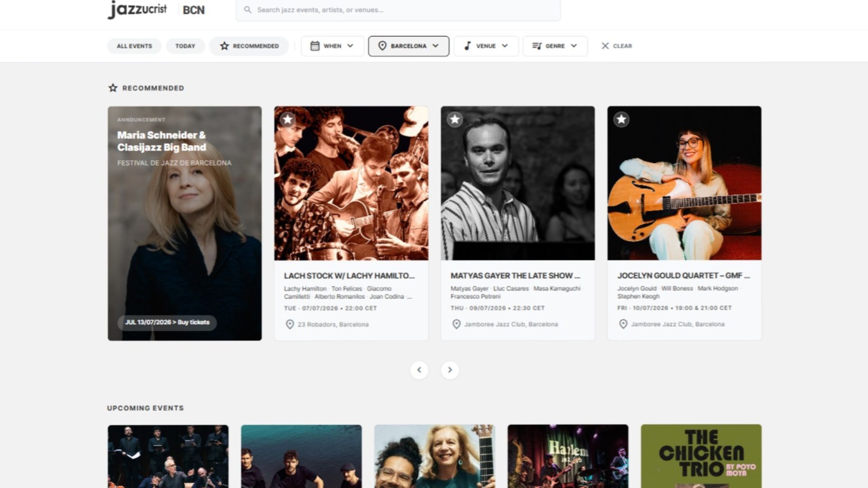Open the When date dropdown

[332, 46]
